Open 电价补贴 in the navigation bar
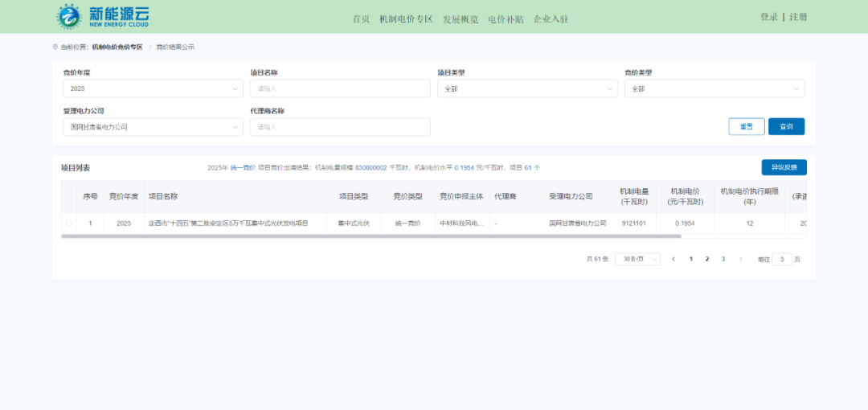This screenshot has height=410, width=868. point(506,19)
